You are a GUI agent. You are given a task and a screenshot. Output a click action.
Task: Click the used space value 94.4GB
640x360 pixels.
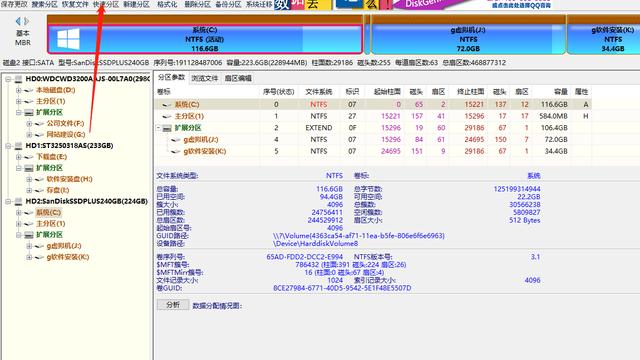[x=331, y=197]
